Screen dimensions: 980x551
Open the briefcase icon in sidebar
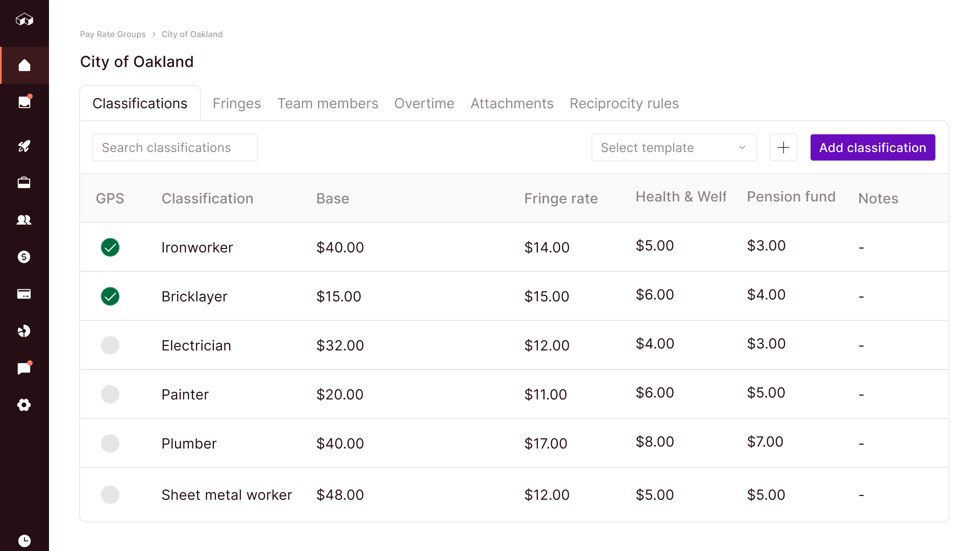24,183
